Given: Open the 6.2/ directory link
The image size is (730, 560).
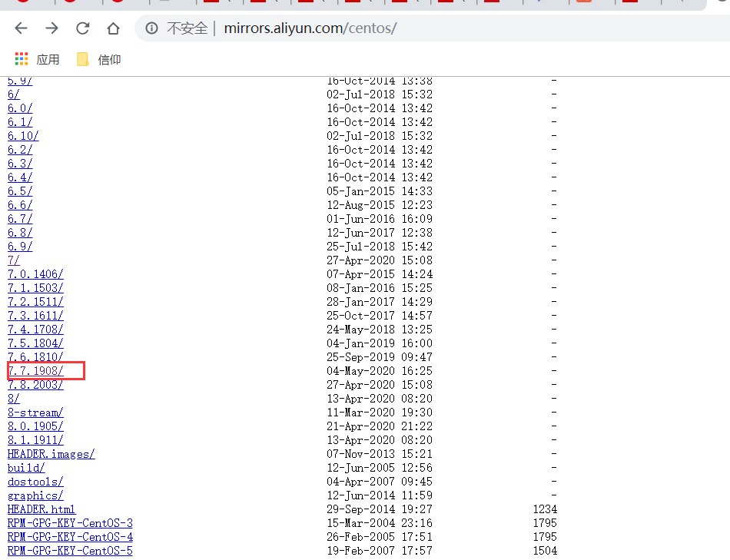Looking at the screenshot, I should click(20, 150).
